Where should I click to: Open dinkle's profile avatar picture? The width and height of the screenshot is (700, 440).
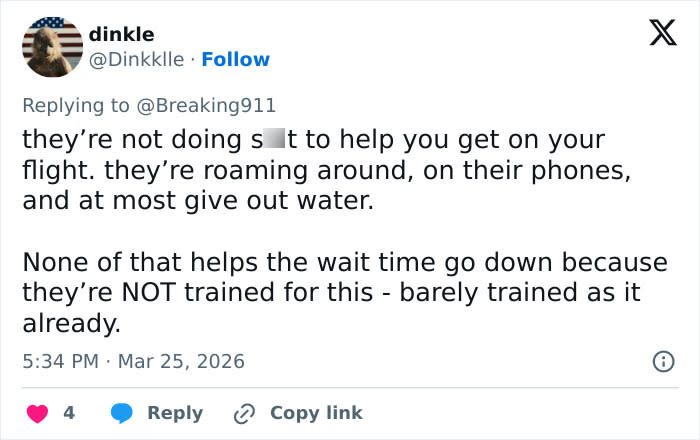click(53, 47)
